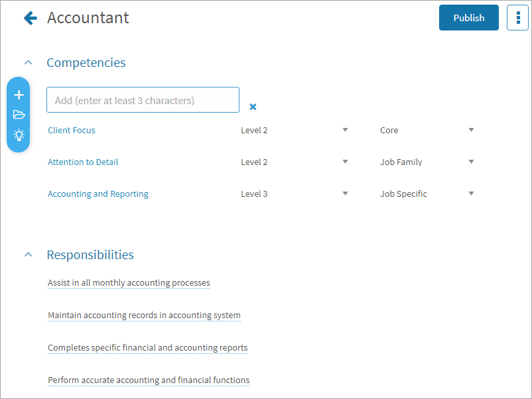This screenshot has height=399, width=532.
Task: Click the Competencies section heading
Action: [86, 63]
